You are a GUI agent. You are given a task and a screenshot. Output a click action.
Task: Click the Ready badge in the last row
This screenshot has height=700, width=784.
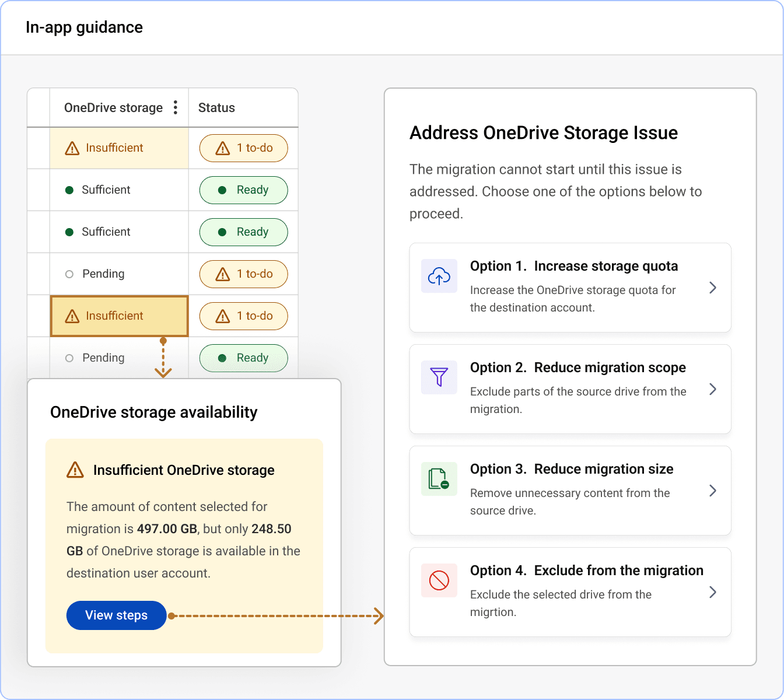tap(244, 358)
